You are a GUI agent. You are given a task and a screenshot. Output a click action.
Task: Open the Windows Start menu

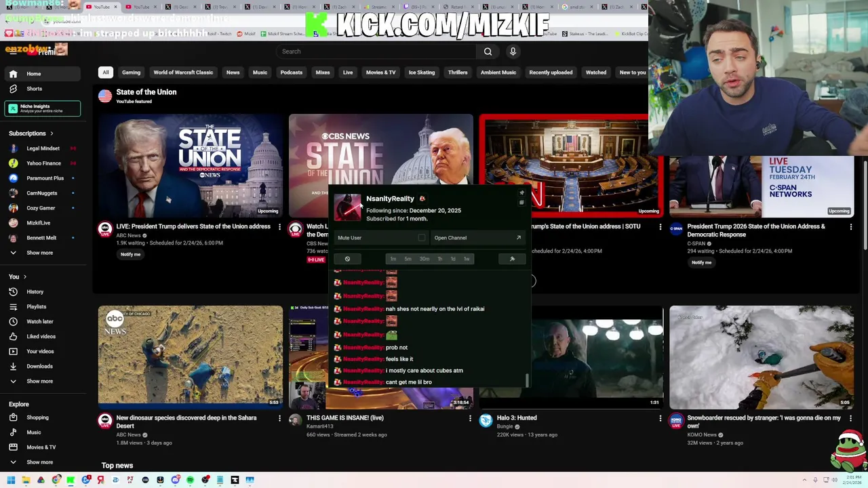[11, 481]
